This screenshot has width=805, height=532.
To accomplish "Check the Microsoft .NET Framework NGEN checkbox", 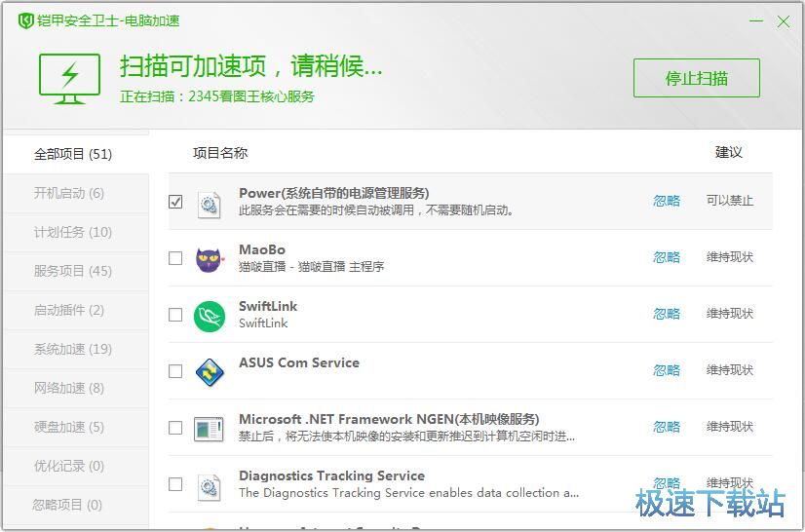I will click(x=175, y=427).
